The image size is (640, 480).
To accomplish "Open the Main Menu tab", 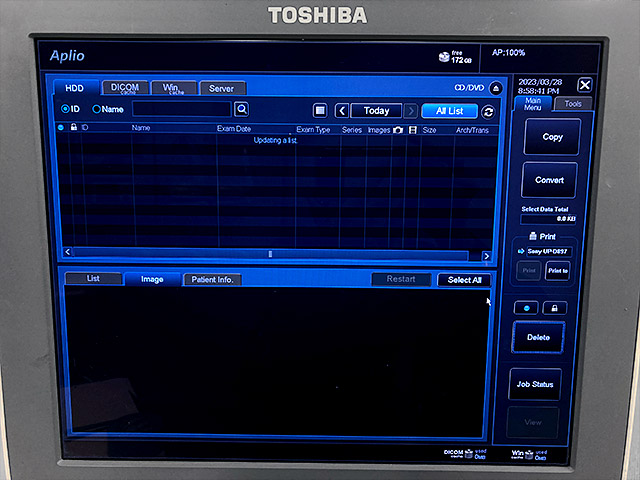I will point(533,104).
